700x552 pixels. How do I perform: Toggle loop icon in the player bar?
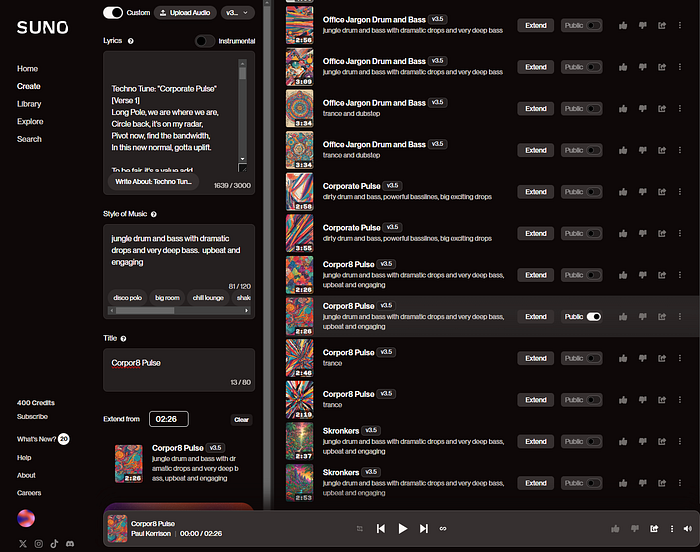pos(443,529)
